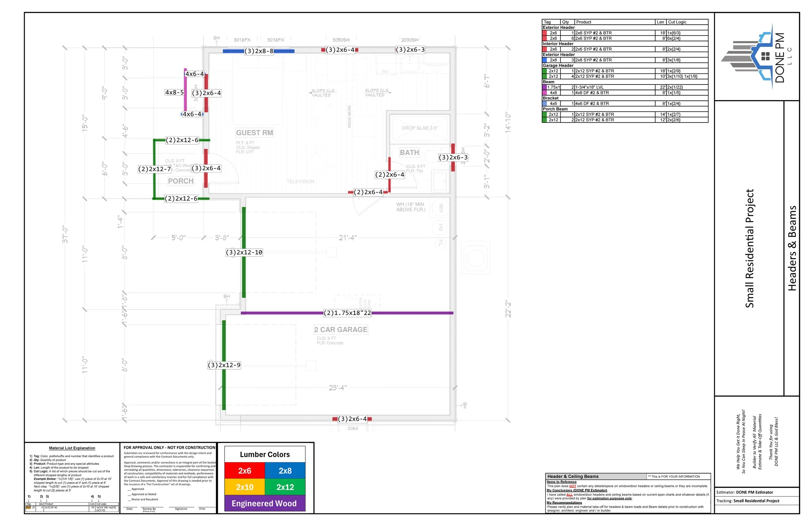Viewport: 812px width, 526px height.
Task: Select the (3)2x6-3 label beside BATH
Action: [453, 157]
